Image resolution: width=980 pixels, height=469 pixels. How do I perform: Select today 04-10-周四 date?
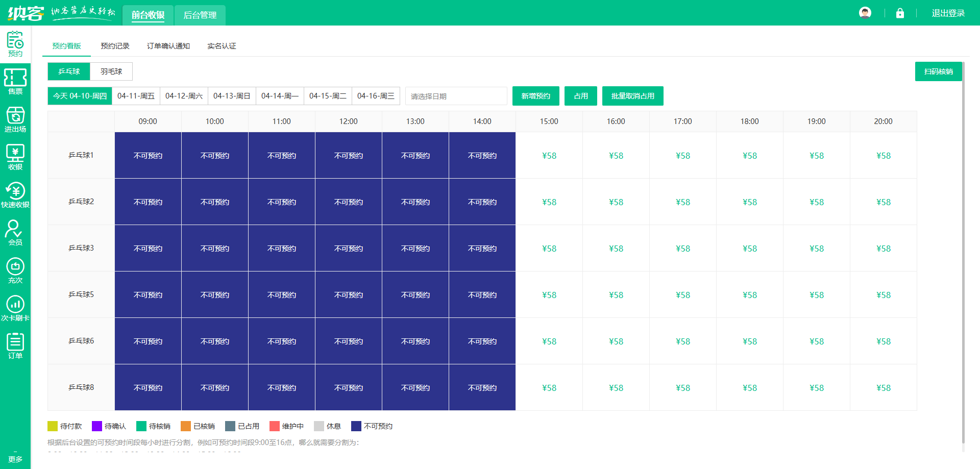[x=80, y=96]
